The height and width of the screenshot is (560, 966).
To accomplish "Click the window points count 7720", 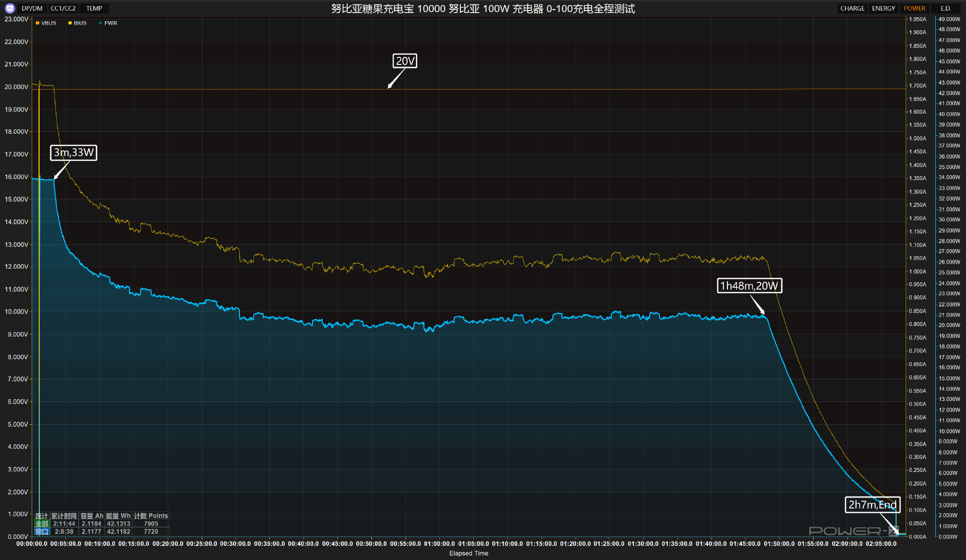I will (x=151, y=531).
